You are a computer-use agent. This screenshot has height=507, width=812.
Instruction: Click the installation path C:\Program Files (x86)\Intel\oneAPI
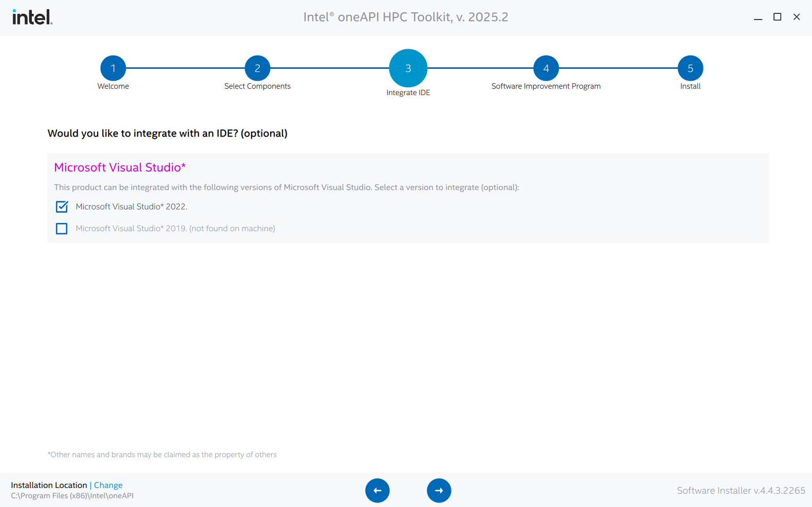pos(72,496)
